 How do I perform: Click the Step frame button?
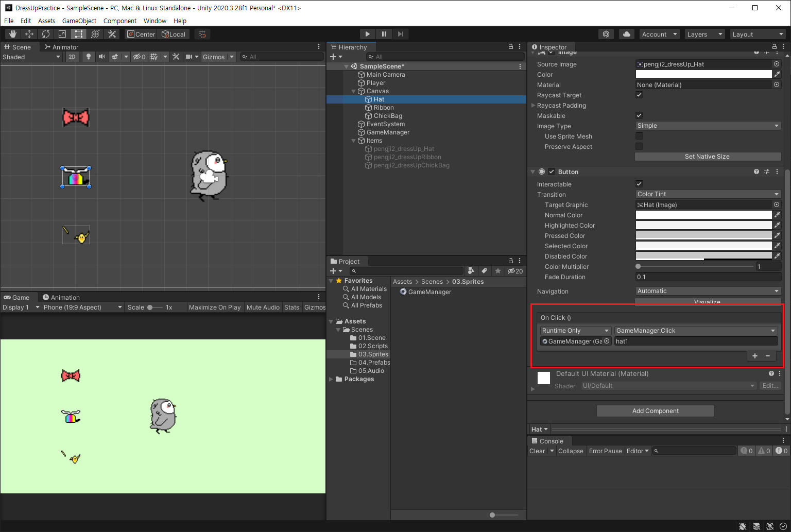[400, 34]
